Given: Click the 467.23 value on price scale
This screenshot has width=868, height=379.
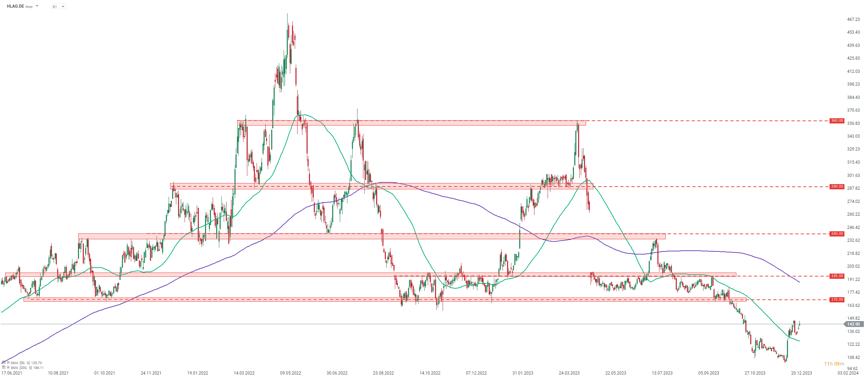Looking at the screenshot, I should point(853,19).
